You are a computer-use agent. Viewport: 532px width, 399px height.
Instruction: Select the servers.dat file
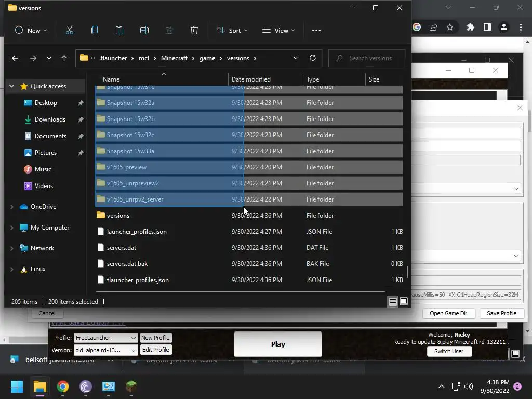(x=249, y=248)
